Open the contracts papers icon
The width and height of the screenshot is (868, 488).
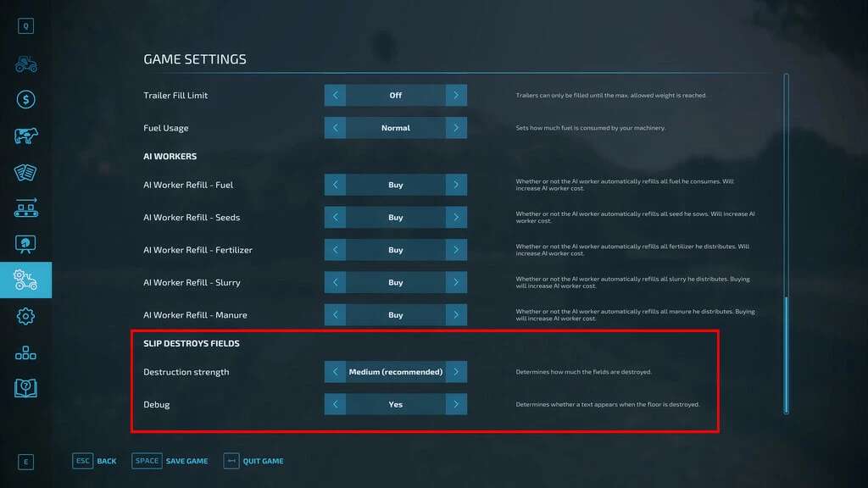25,172
